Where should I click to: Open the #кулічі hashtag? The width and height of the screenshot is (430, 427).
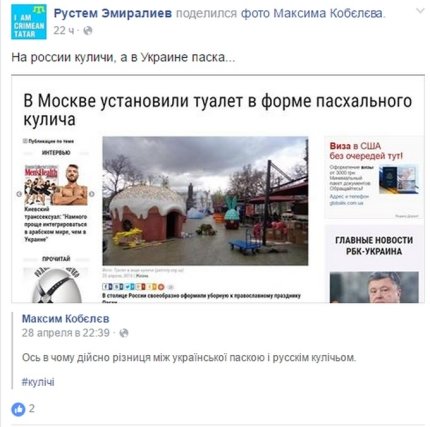pos(38,382)
